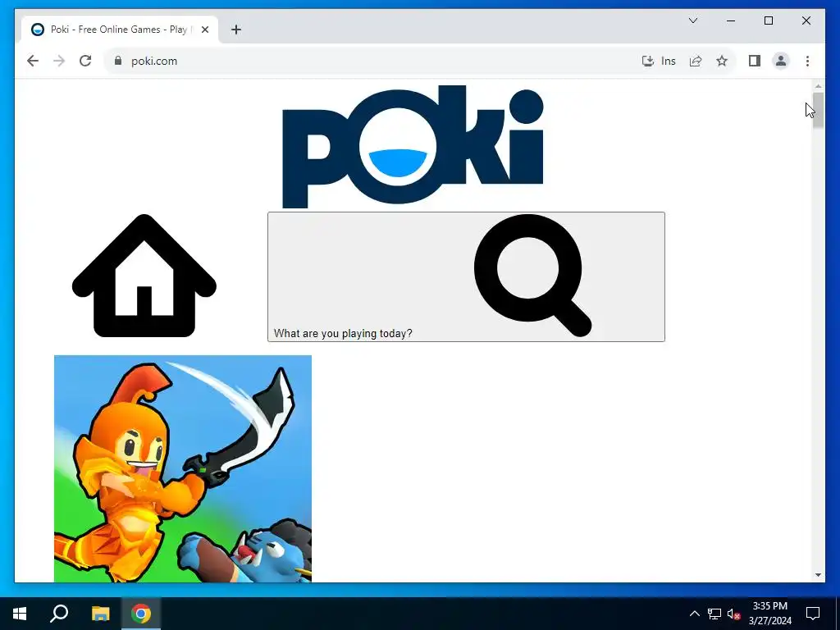Open the network status tray icon
The image size is (840, 630).
tap(714, 614)
